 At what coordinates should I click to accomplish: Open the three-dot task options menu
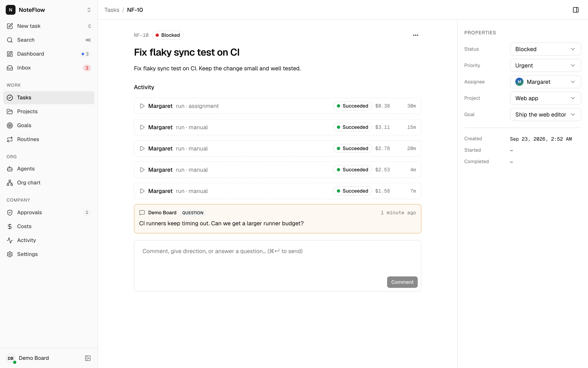tap(415, 35)
